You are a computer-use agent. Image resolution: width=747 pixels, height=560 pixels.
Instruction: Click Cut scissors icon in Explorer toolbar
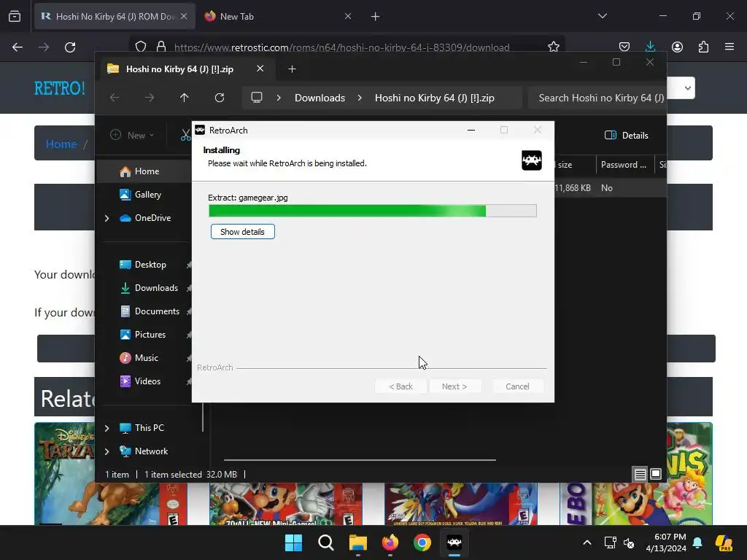coord(185,136)
